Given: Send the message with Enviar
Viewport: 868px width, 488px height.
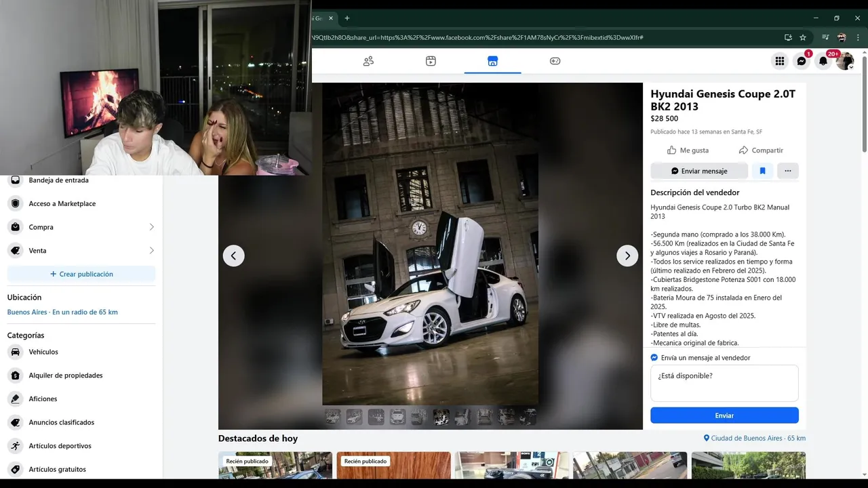Looking at the screenshot, I should pyautogui.click(x=724, y=415).
